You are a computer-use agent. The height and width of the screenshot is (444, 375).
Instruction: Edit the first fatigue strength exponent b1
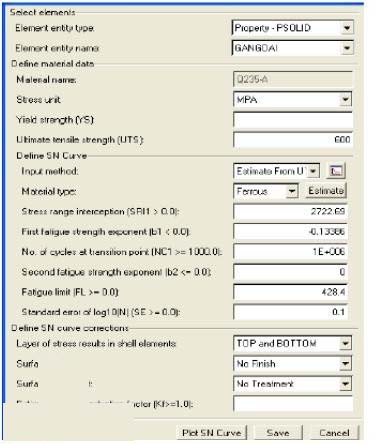pyautogui.click(x=290, y=232)
